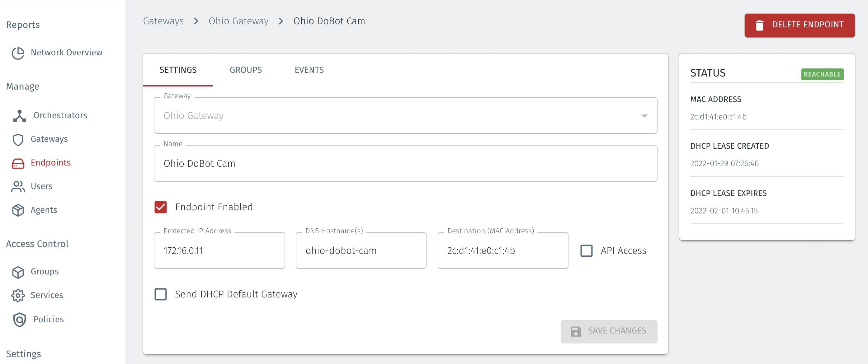Click the Agents cube icon
Viewport: 868px width, 364px height.
coord(18,210)
